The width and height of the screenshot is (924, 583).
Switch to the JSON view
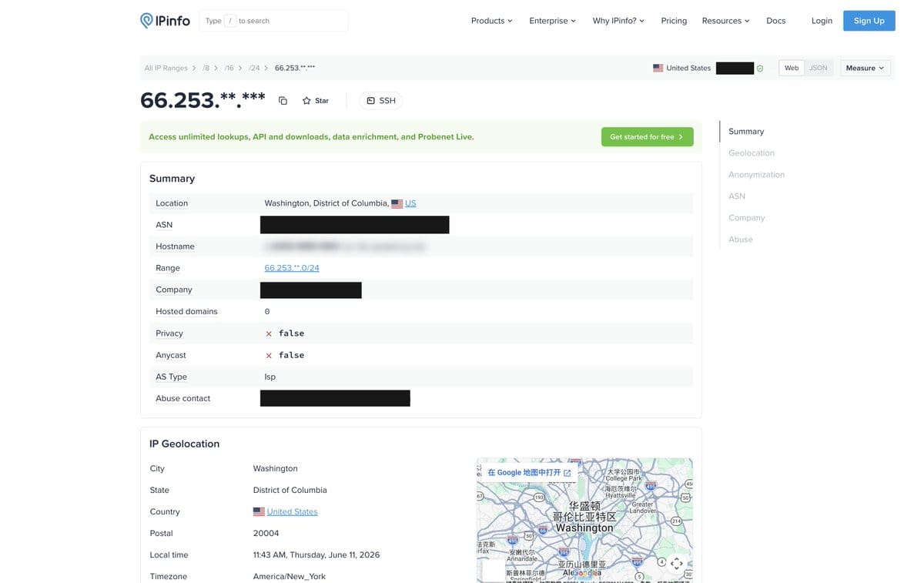click(819, 68)
